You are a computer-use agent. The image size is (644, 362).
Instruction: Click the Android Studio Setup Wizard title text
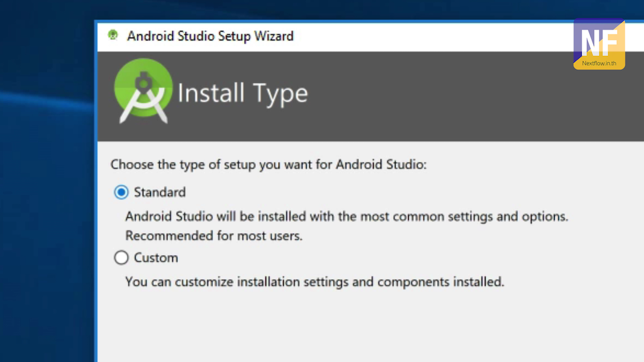tap(210, 36)
